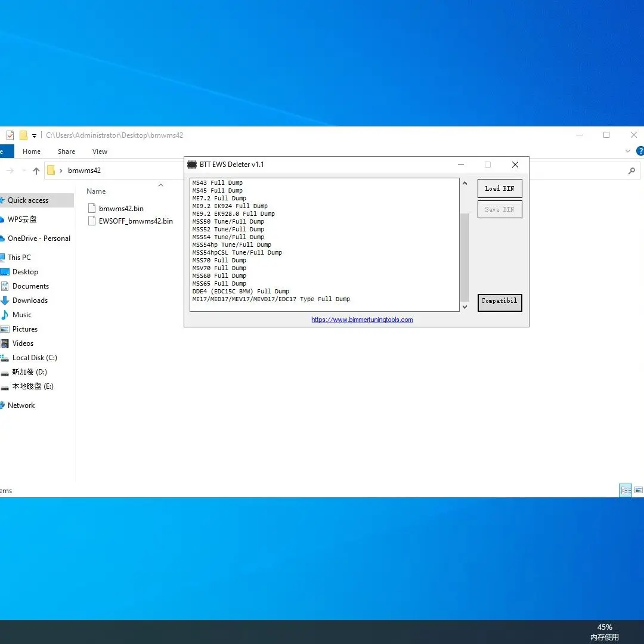The width and height of the screenshot is (644, 644).
Task: Click the "ME9.2 EK924 Full Dump" line
Action: coord(230,206)
